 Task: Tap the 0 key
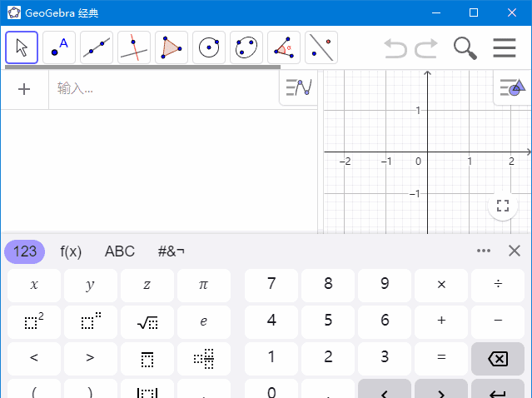tap(271, 389)
